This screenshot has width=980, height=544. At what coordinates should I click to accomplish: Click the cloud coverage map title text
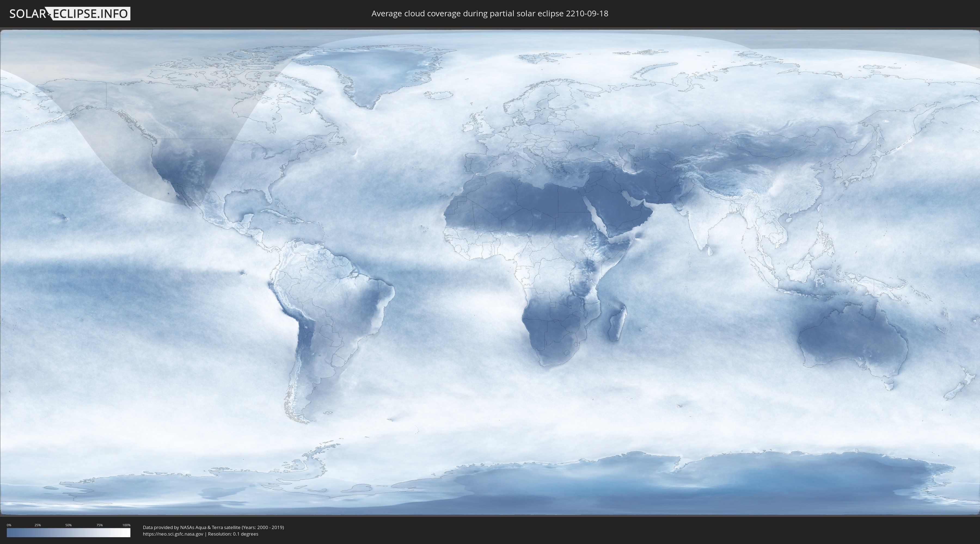coord(490,14)
